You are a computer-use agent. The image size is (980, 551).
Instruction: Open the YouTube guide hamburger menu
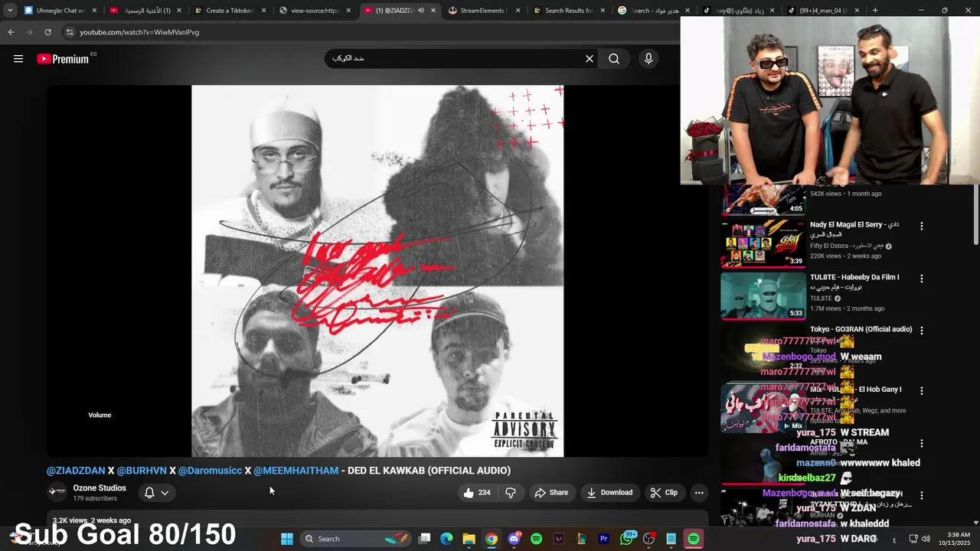click(18, 59)
